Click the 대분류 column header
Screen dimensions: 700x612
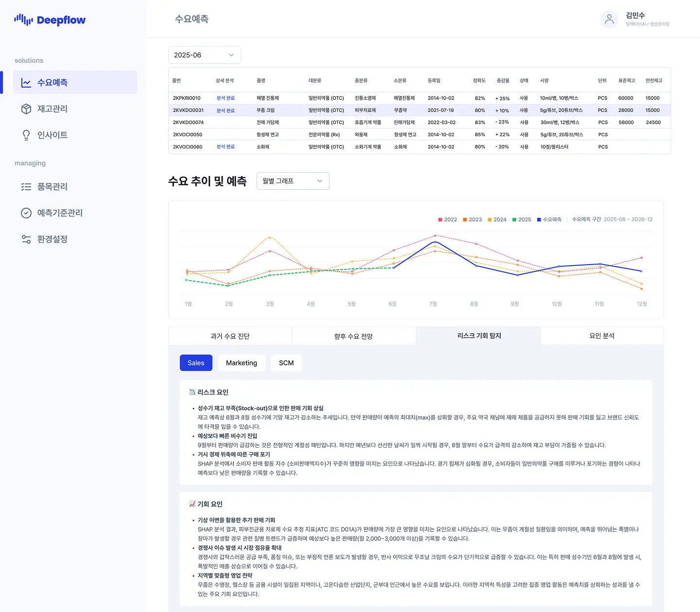[315, 81]
